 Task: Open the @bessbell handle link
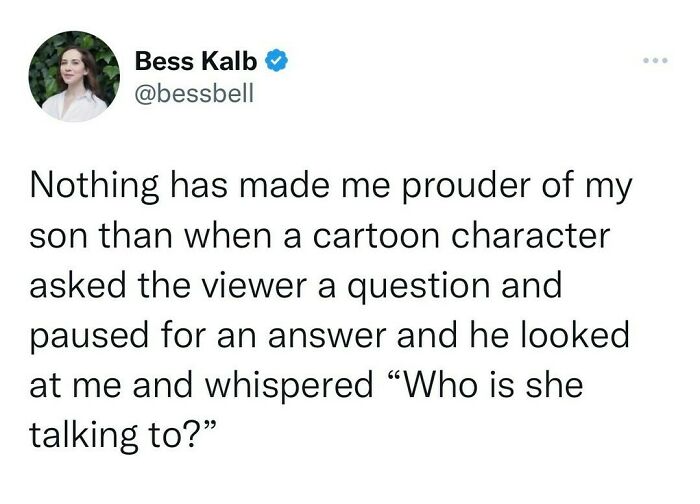pyautogui.click(x=194, y=94)
